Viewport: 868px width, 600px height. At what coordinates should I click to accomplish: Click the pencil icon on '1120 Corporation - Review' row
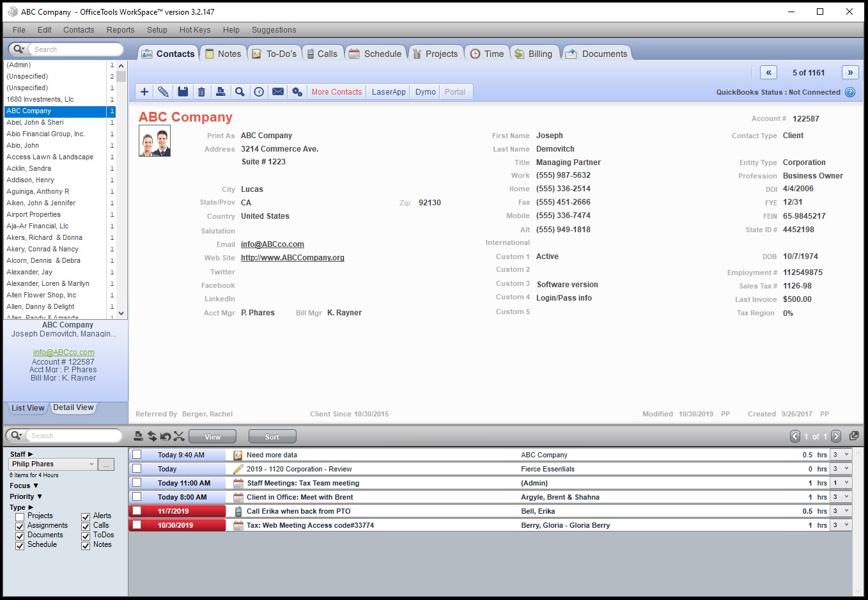[x=238, y=469]
